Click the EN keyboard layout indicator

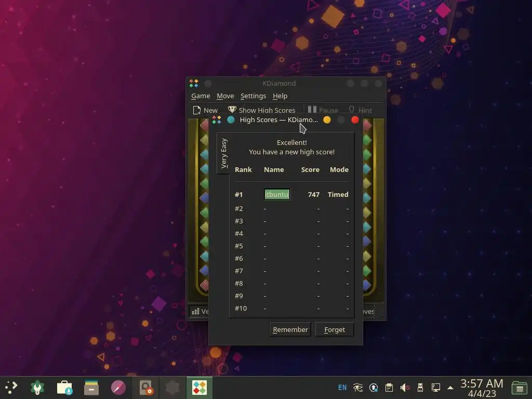(342, 388)
